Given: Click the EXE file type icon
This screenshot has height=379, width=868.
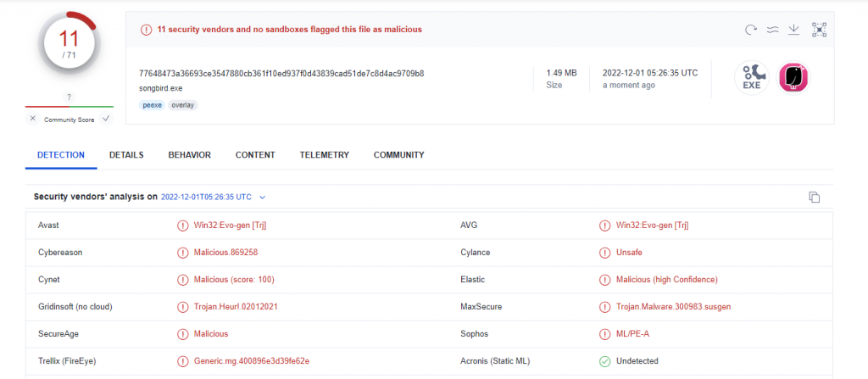Looking at the screenshot, I should (x=751, y=78).
